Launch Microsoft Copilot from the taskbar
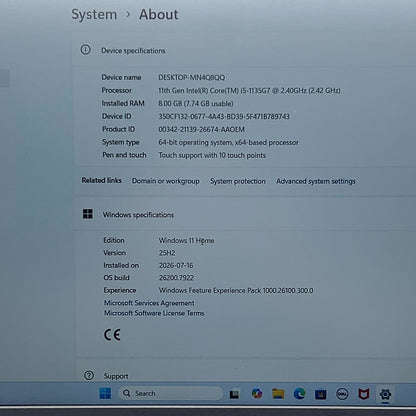Image resolution: width=416 pixels, height=416 pixels. click(257, 394)
